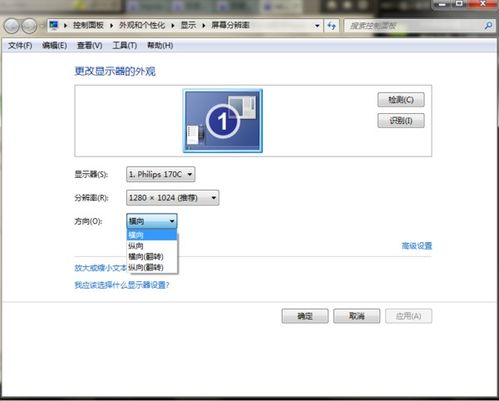Click the 确定 OK button
The height and width of the screenshot is (401, 499).
[x=305, y=316]
